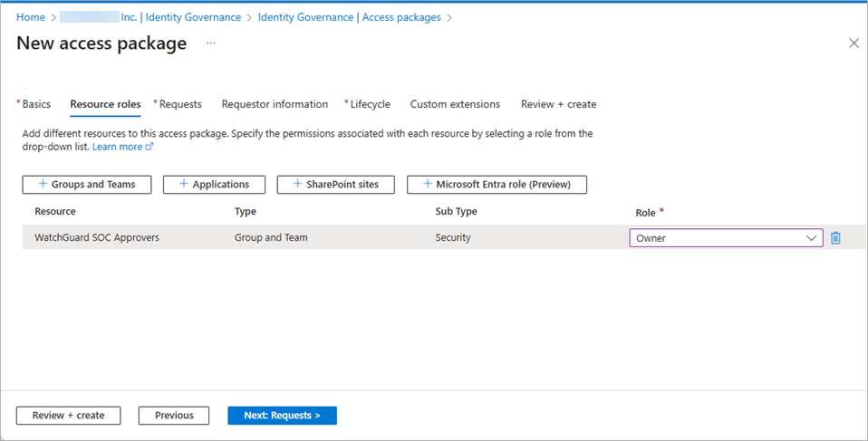Add a SharePoint sites resource

click(336, 185)
